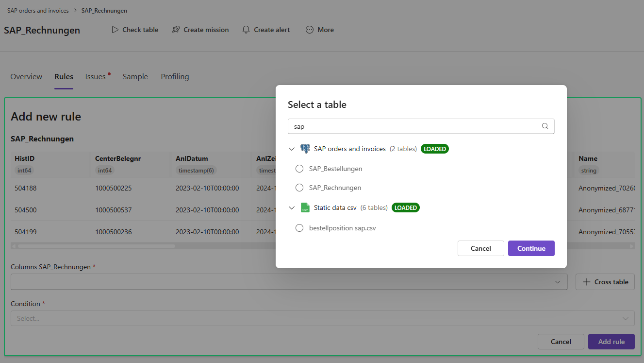The width and height of the screenshot is (644, 363).
Task: Click the rocket icon for Create mission
Action: 176,30
